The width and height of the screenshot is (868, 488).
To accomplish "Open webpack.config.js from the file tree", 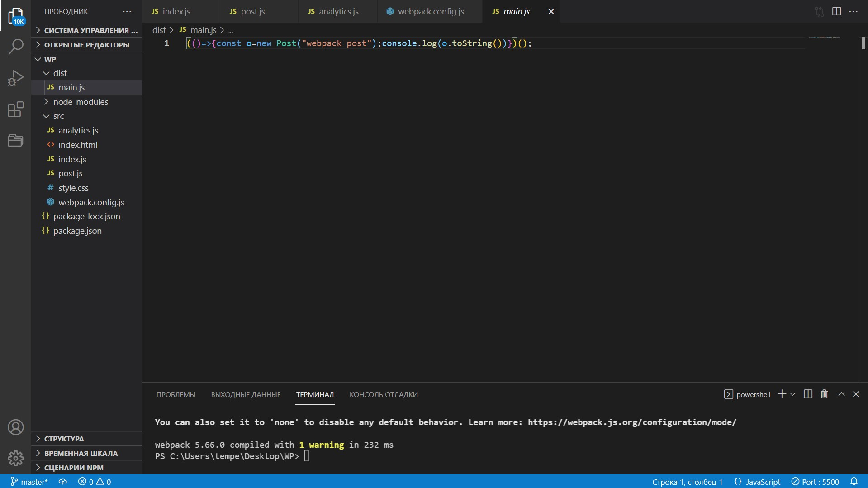I will click(x=86, y=202).
